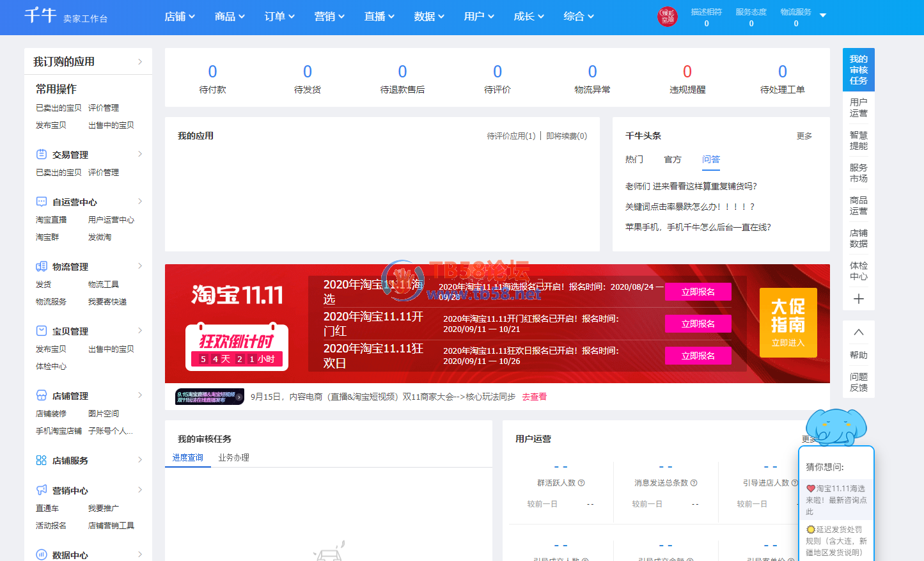Switch to the 业务办理 tab
This screenshot has height=561, width=924.
pyautogui.click(x=234, y=457)
